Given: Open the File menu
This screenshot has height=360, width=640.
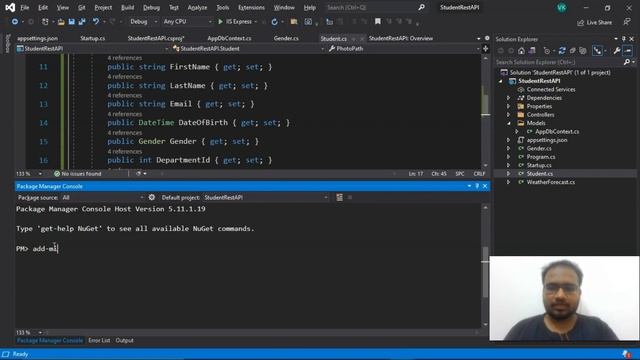Looking at the screenshot, I should [24, 7].
